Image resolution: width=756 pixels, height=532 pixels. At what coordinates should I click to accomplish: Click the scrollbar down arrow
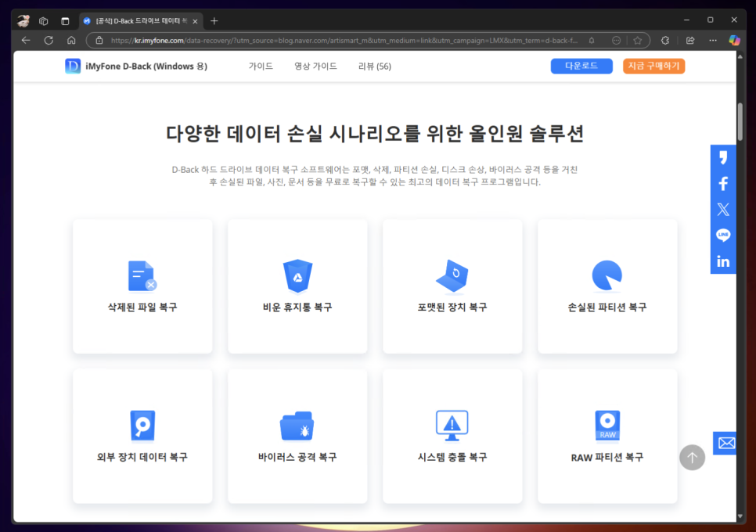[x=740, y=516]
